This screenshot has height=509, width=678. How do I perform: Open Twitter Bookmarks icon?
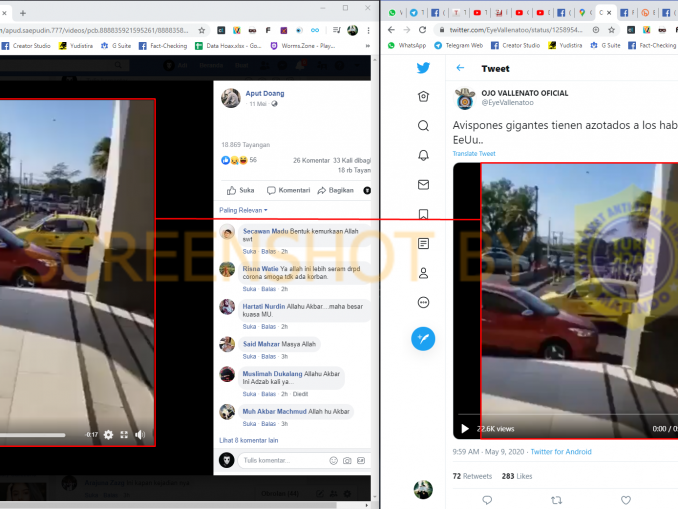(423, 214)
